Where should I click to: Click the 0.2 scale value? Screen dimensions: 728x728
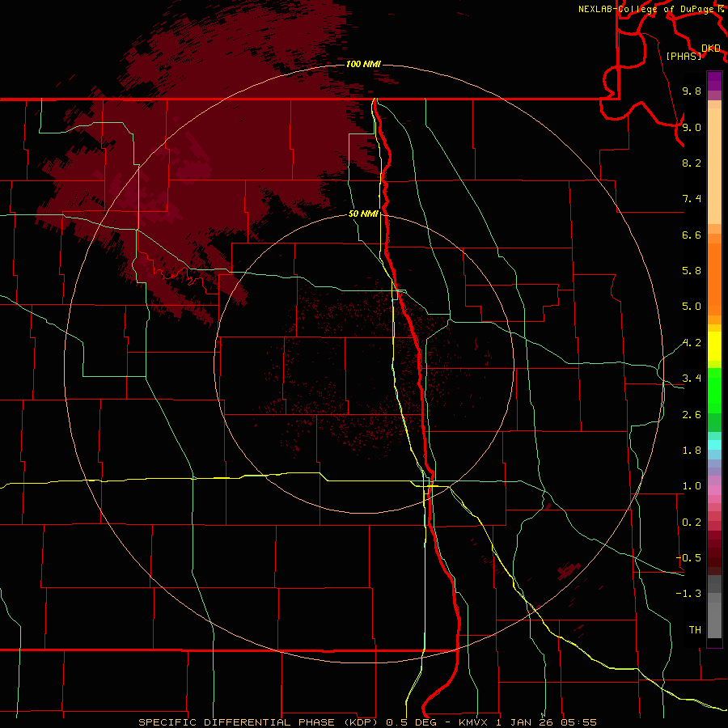692,523
